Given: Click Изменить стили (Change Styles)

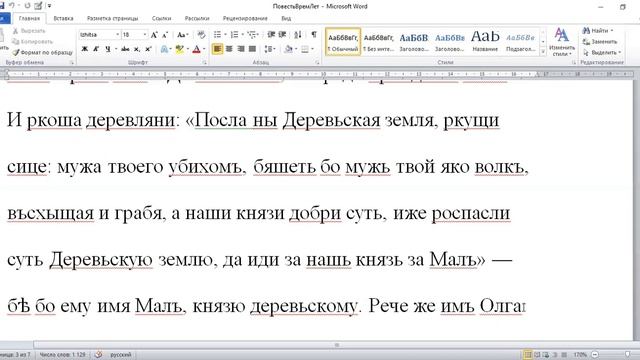Looking at the screenshot, I should tap(562, 42).
